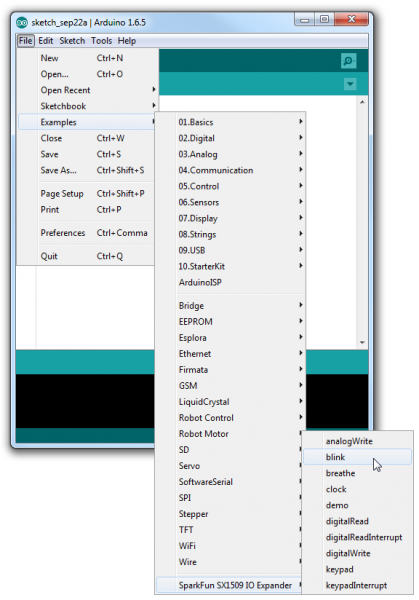This screenshot has height=600, width=419.
Task: Expand 07.Display examples
Action: click(230, 219)
